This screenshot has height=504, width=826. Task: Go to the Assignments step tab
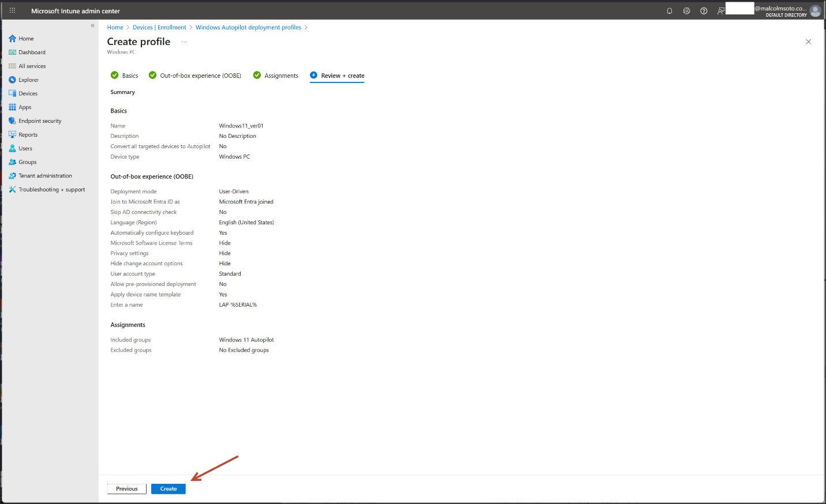point(281,76)
